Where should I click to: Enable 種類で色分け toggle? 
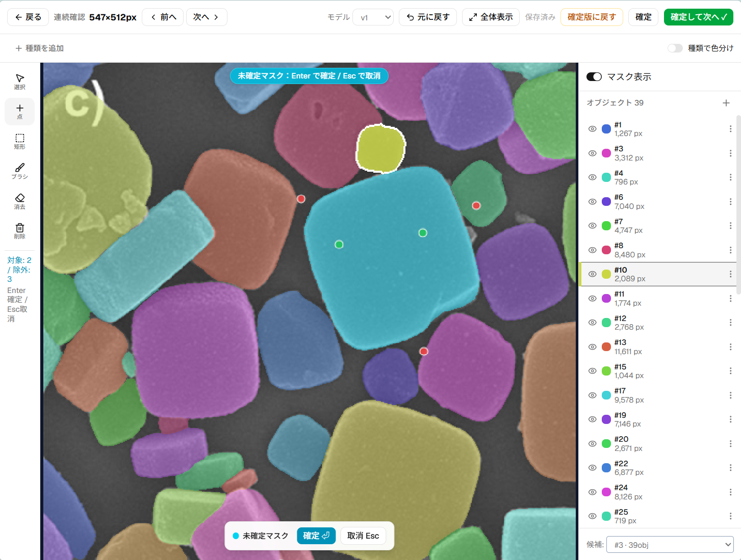pyautogui.click(x=675, y=48)
